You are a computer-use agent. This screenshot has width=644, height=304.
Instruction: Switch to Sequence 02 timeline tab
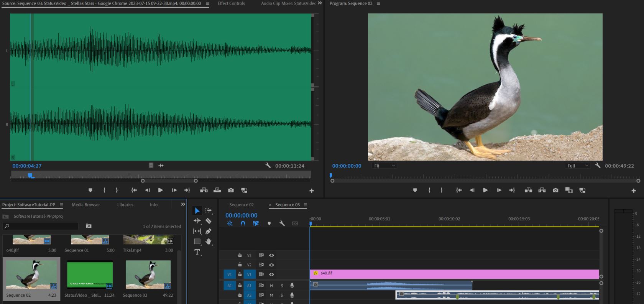pyautogui.click(x=242, y=205)
